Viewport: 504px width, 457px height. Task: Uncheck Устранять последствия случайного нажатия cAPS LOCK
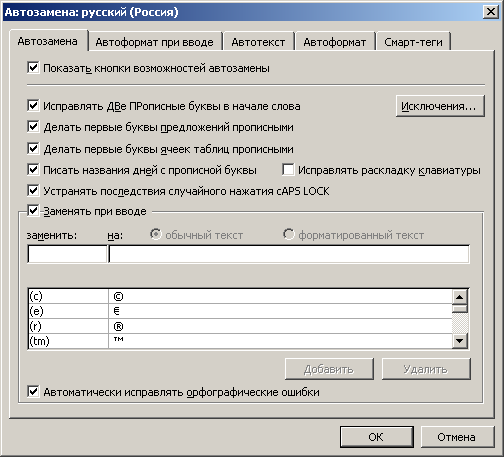pyautogui.click(x=33, y=191)
